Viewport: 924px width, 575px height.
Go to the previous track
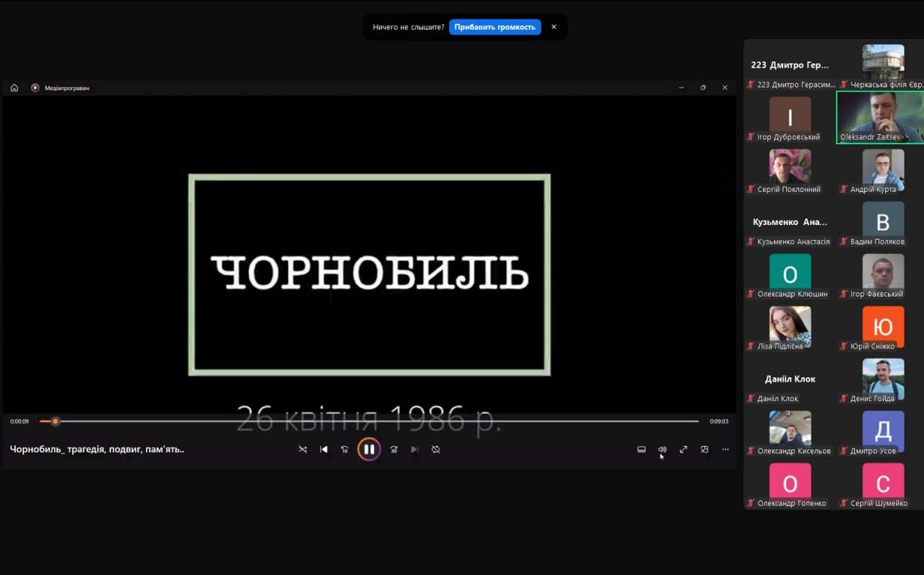(323, 449)
